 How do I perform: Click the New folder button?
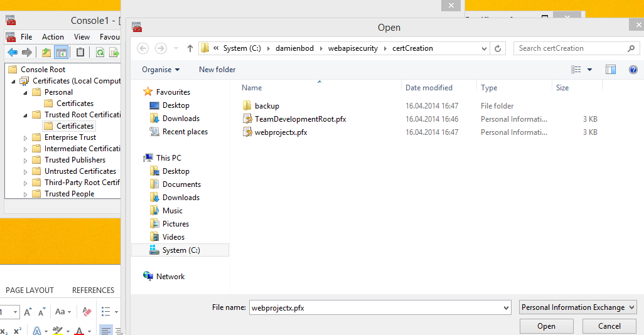click(217, 70)
